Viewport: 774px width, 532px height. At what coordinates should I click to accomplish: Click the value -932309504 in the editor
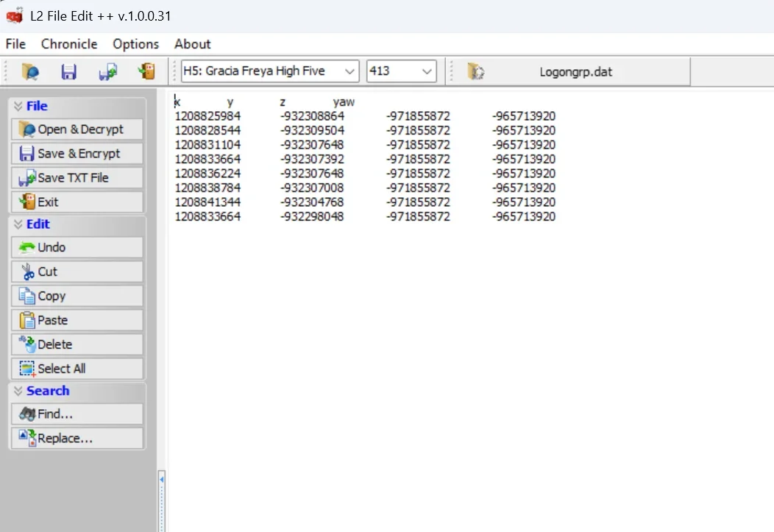tap(312, 130)
